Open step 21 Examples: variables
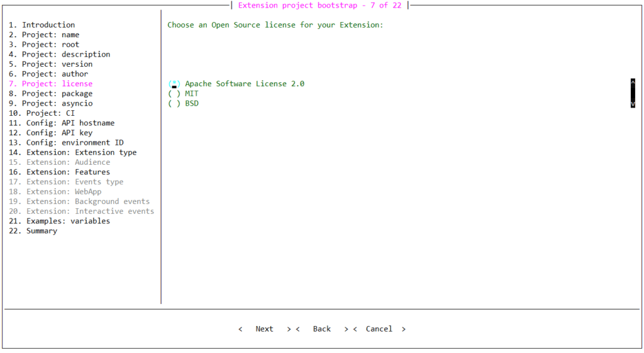The image size is (644, 353). click(60, 221)
